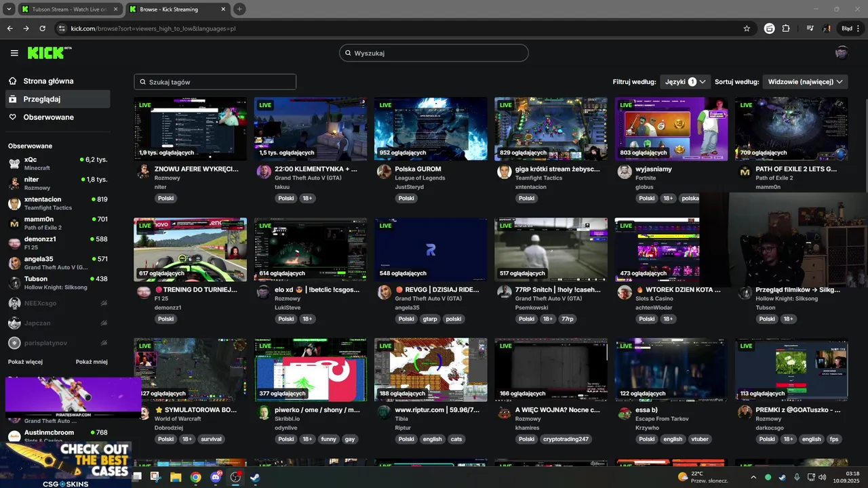Viewport: 868px width, 488px height.
Task: Open Chrome profile avatar
Action: tap(827, 28)
